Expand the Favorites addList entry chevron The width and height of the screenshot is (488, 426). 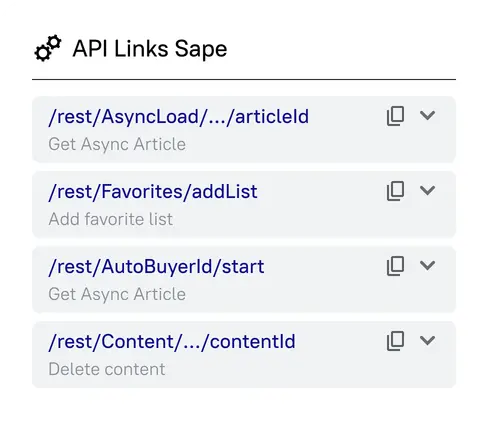(427, 190)
